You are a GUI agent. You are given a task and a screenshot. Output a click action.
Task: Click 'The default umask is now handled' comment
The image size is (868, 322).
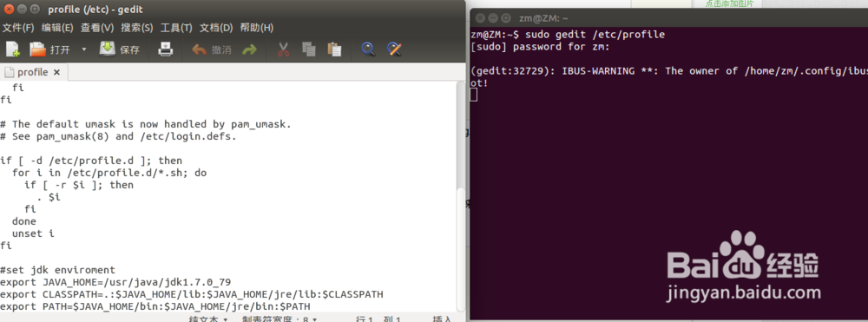(146, 124)
